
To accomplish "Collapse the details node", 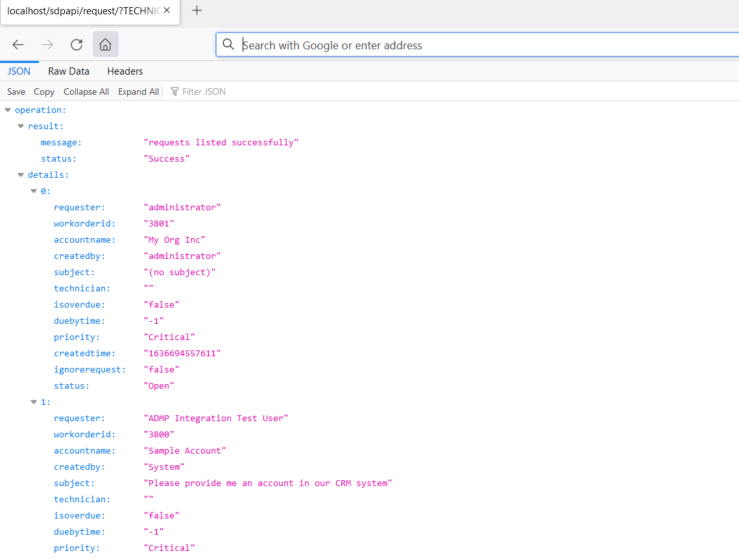I will (x=21, y=175).
